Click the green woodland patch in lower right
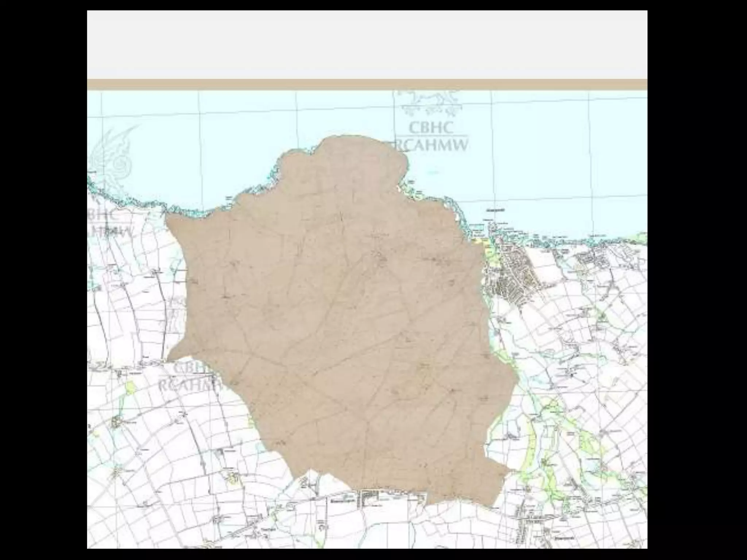 coord(587,443)
